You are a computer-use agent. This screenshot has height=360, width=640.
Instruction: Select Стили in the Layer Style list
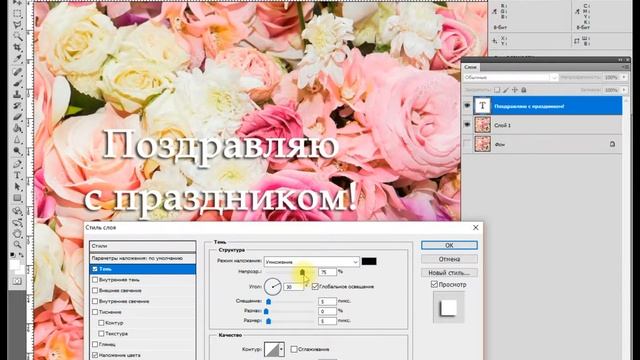coord(142,246)
